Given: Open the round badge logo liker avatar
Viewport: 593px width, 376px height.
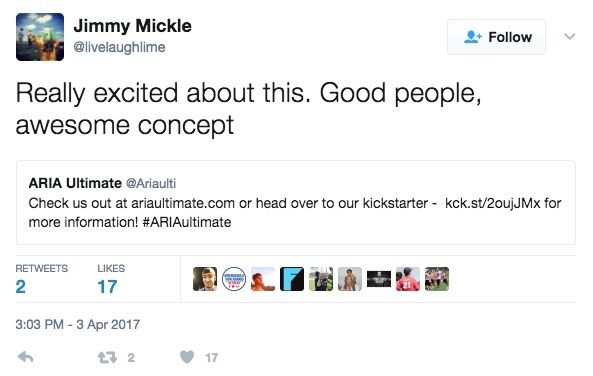Looking at the screenshot, I should tap(234, 279).
